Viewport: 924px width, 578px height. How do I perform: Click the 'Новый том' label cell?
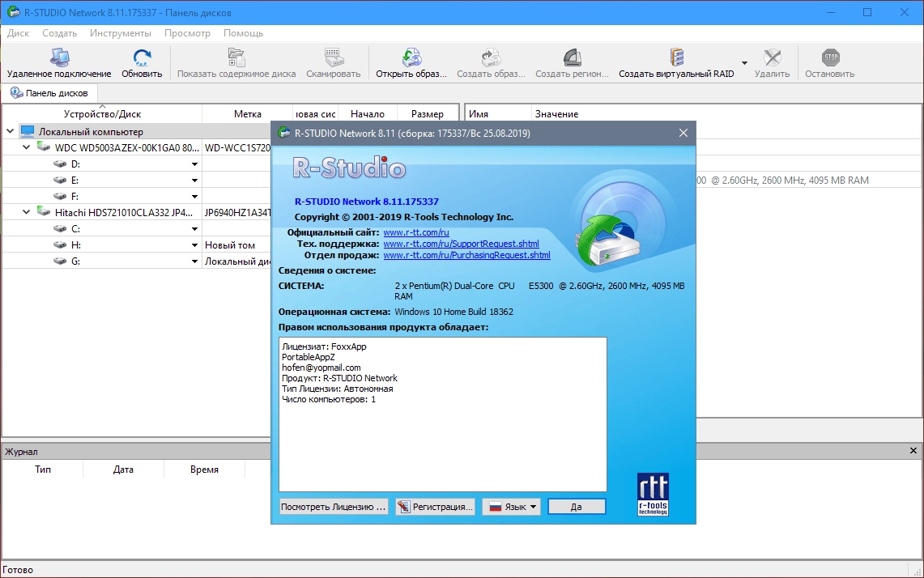pos(236,245)
